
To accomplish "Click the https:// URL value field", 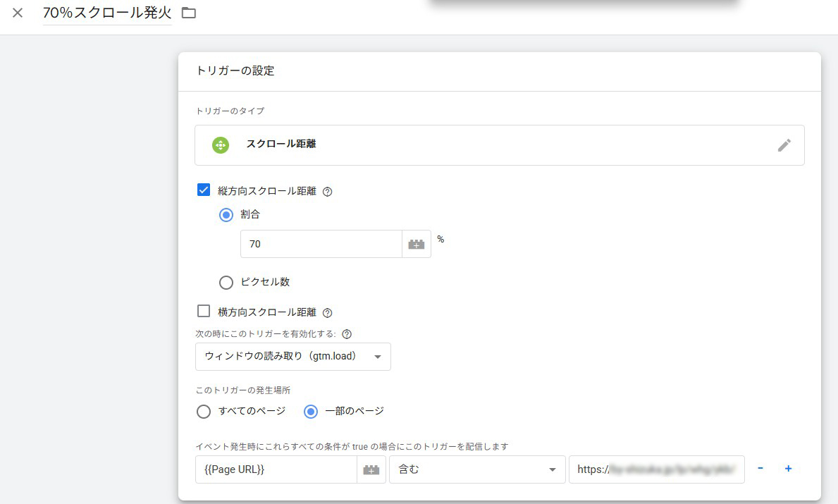I will (x=657, y=469).
